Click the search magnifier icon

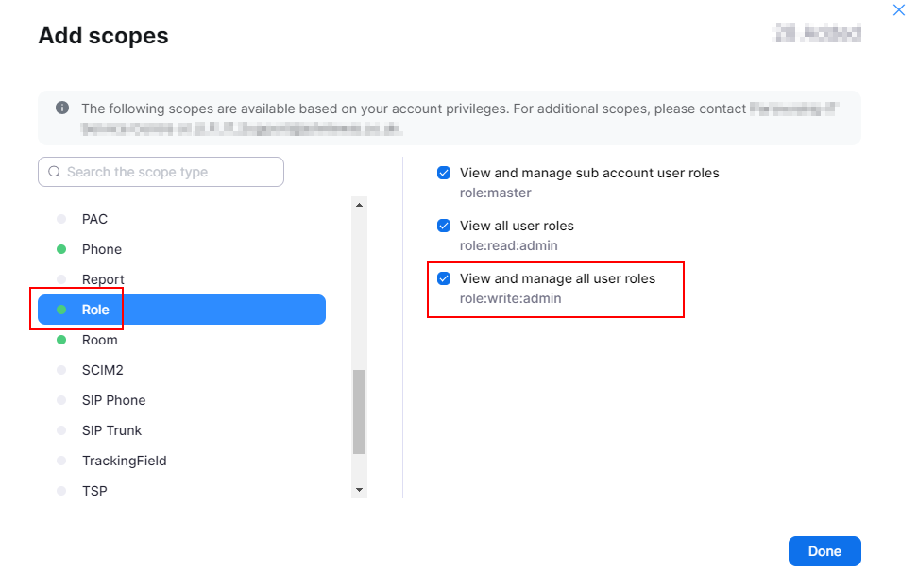54,172
